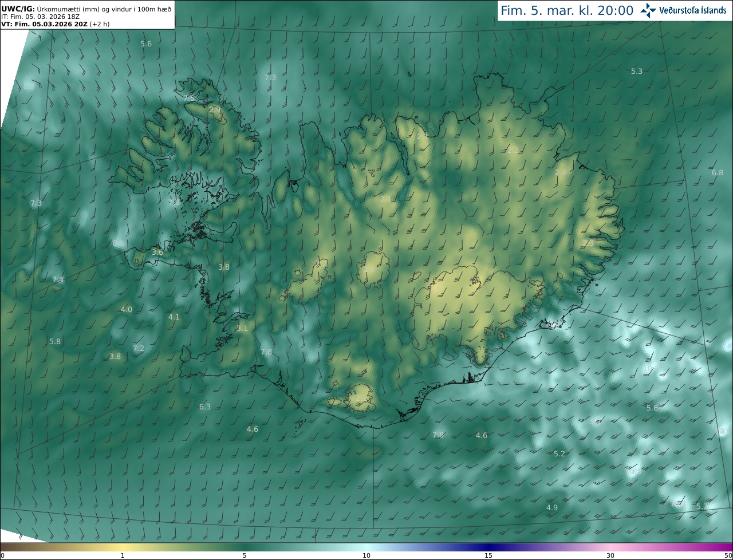This screenshot has width=733, height=560.
Task: Pick the light pink color above the 30 label
Action: (x=610, y=547)
